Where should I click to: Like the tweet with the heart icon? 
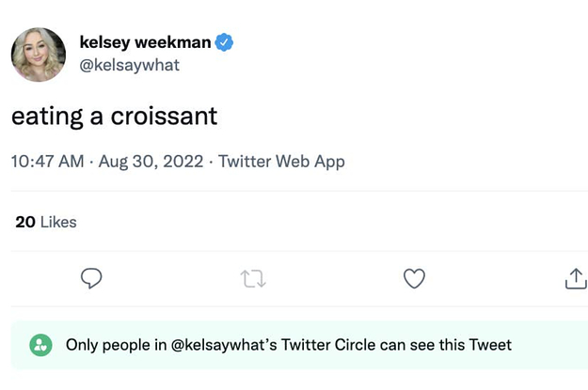click(x=414, y=278)
